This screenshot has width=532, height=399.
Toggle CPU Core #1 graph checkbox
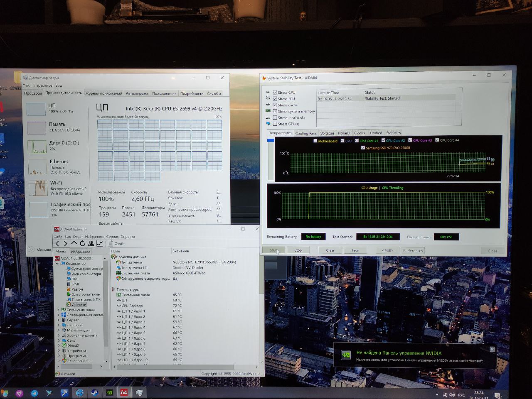tap(357, 140)
